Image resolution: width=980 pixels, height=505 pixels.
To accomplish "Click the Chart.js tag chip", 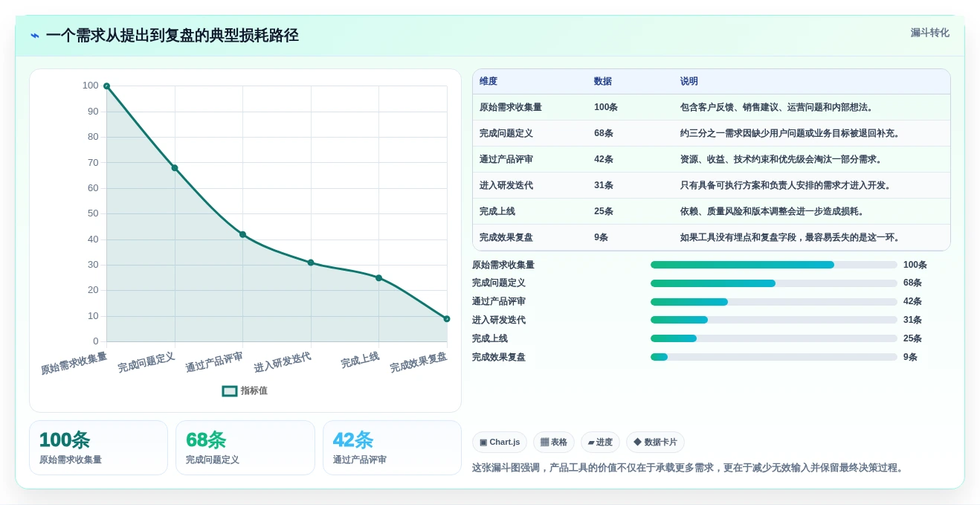I will coord(500,443).
